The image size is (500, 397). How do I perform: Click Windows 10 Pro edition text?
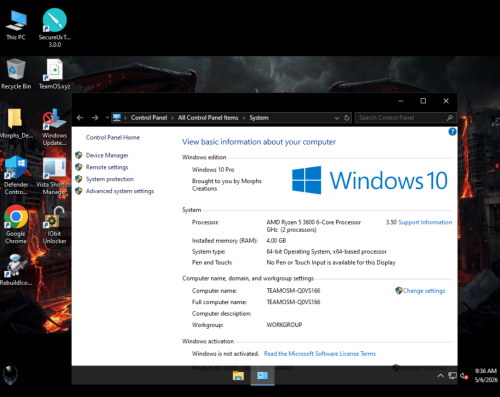tap(213, 170)
